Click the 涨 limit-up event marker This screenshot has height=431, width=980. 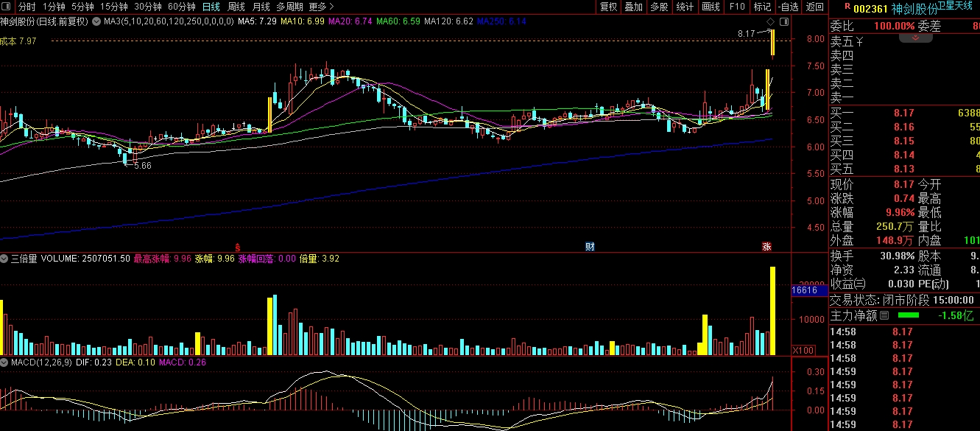(766, 245)
